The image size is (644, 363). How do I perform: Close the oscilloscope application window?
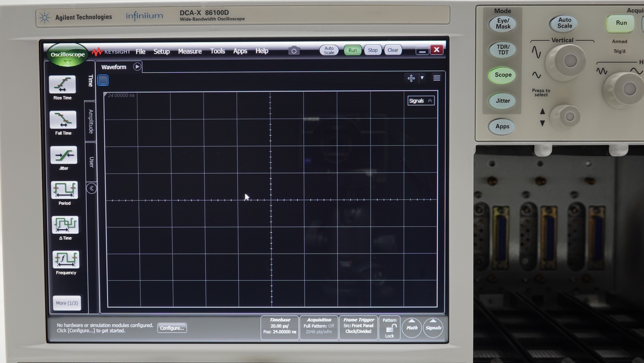coord(436,50)
